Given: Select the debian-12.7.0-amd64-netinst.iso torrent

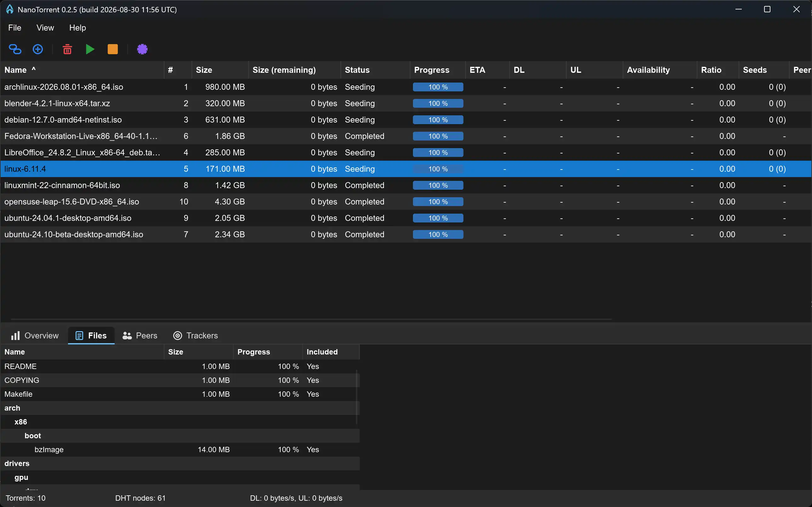Looking at the screenshot, I should (406, 120).
